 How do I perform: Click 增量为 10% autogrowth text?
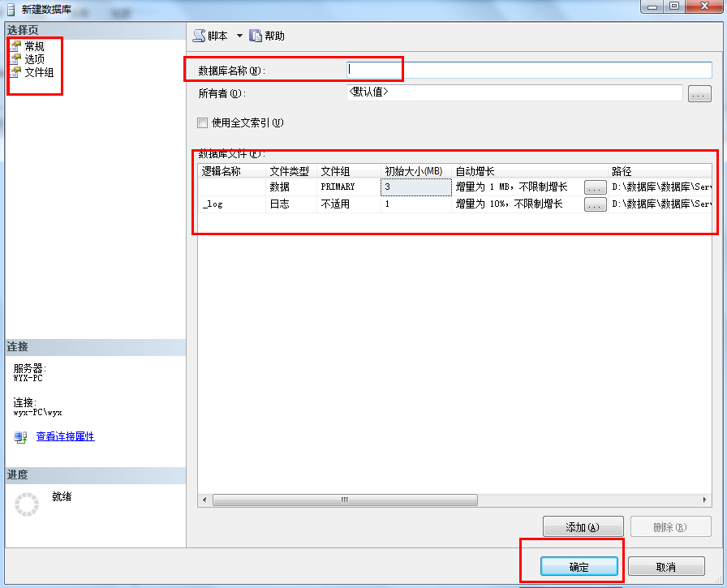[509, 204]
